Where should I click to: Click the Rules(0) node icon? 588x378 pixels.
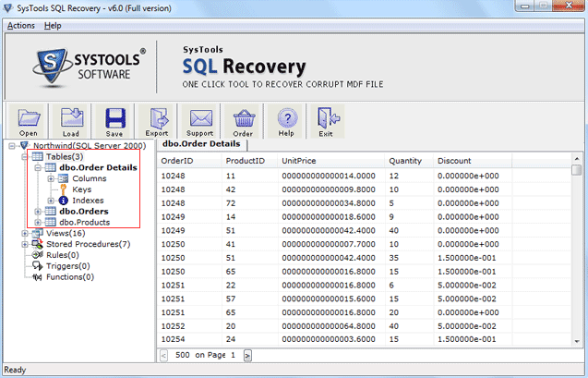point(37,255)
